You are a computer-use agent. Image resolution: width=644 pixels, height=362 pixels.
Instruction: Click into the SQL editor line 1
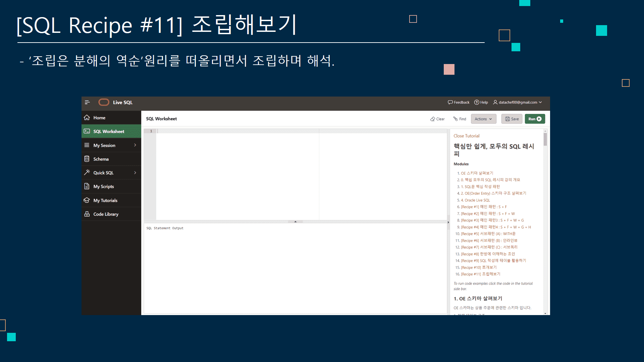click(302, 131)
